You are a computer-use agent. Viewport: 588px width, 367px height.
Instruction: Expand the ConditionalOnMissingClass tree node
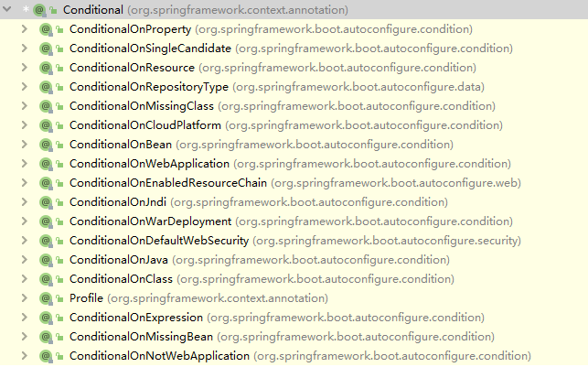[x=24, y=106]
